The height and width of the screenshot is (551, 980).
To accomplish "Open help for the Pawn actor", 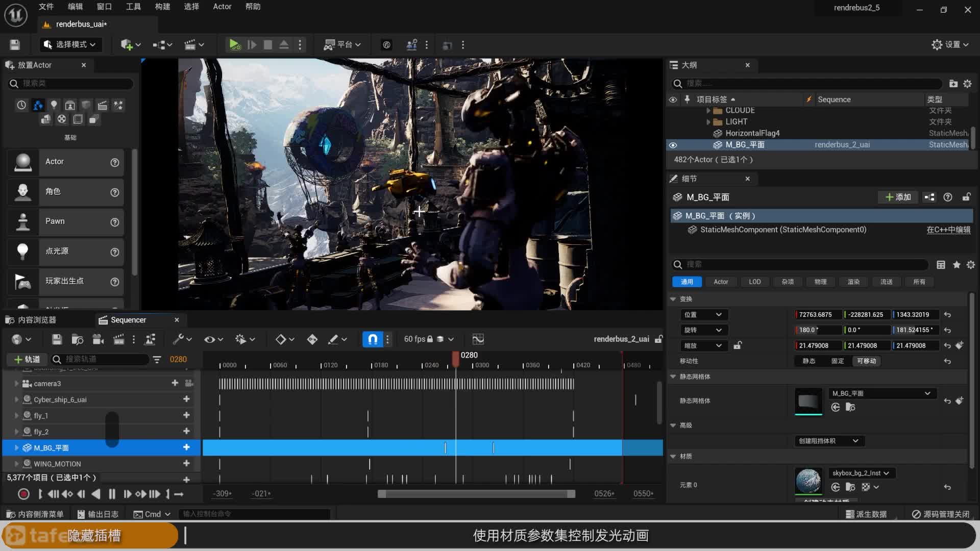I will (115, 222).
